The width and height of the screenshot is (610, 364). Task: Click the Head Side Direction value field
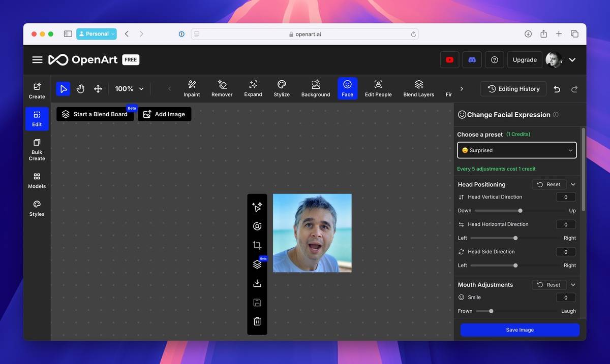566,252
